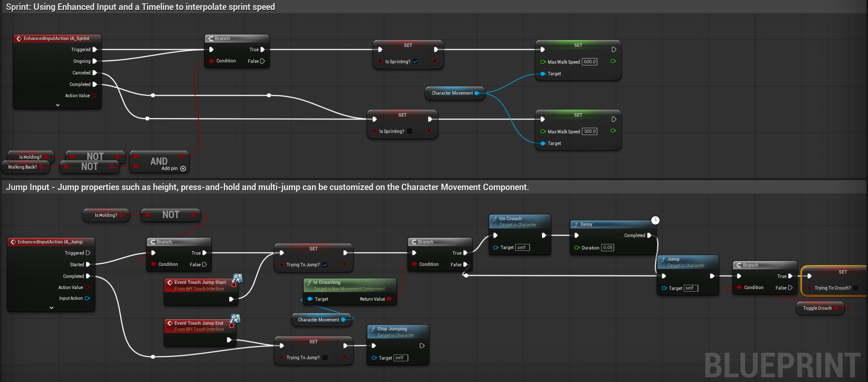Screen dimensions: 868x382
Task: Click reroute node on the Jump Branch False wire
Action: [x=466, y=275]
